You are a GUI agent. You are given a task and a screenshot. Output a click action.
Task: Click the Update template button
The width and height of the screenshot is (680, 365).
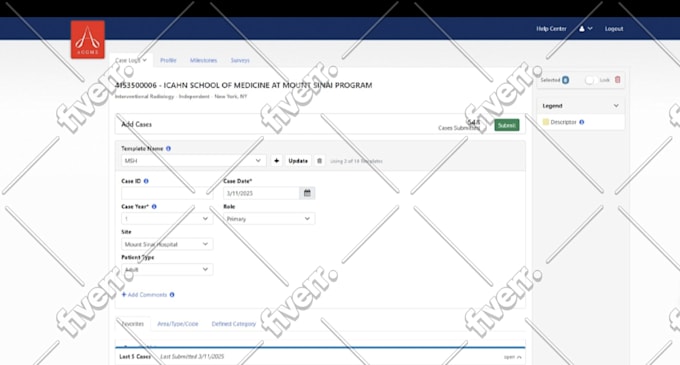tap(298, 161)
